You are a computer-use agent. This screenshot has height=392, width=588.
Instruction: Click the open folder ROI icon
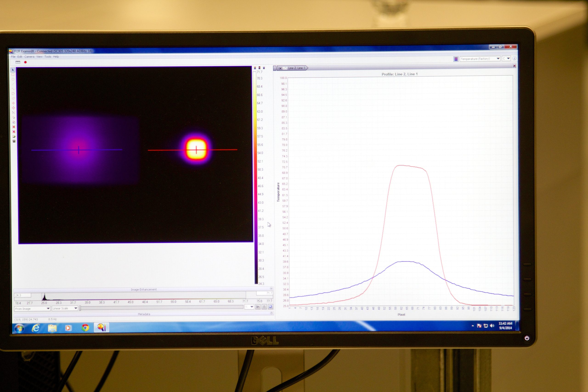click(x=14, y=136)
